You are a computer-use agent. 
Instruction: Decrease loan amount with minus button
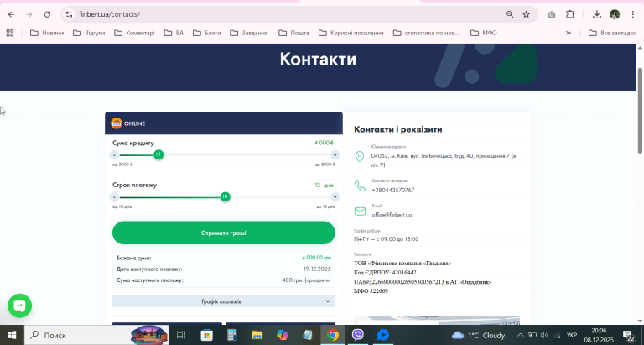click(x=114, y=155)
